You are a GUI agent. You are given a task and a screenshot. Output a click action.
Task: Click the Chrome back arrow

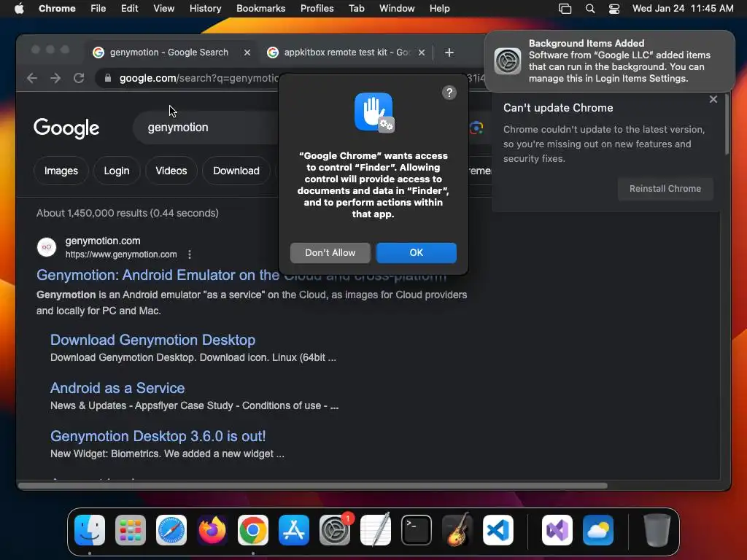click(x=32, y=78)
